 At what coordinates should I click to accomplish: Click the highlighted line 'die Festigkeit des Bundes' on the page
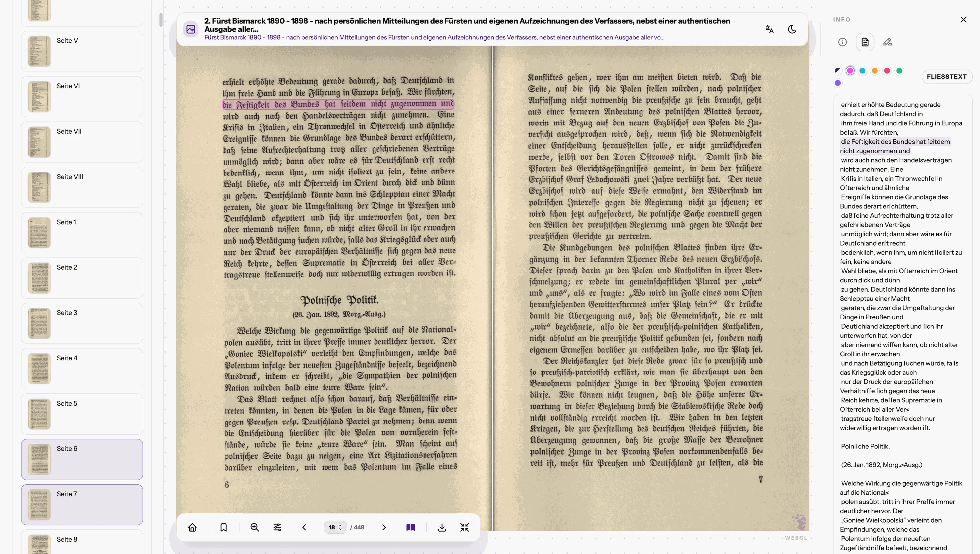338,104
